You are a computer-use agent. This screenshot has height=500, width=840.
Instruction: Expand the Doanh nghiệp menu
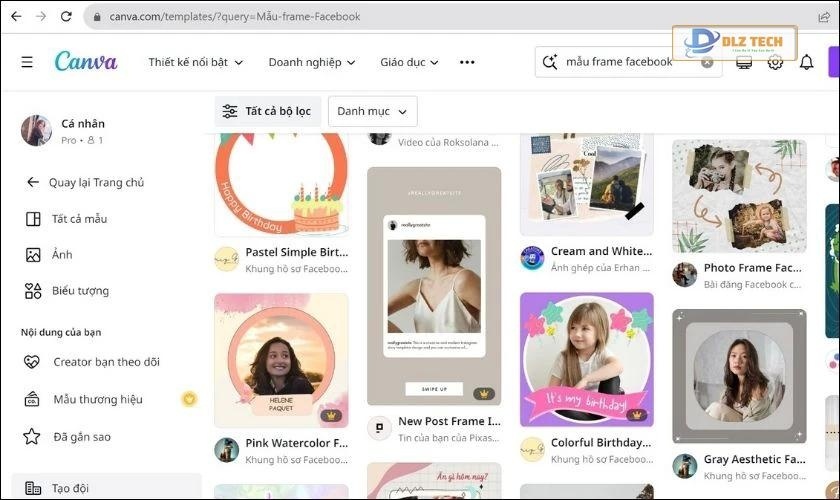(311, 62)
